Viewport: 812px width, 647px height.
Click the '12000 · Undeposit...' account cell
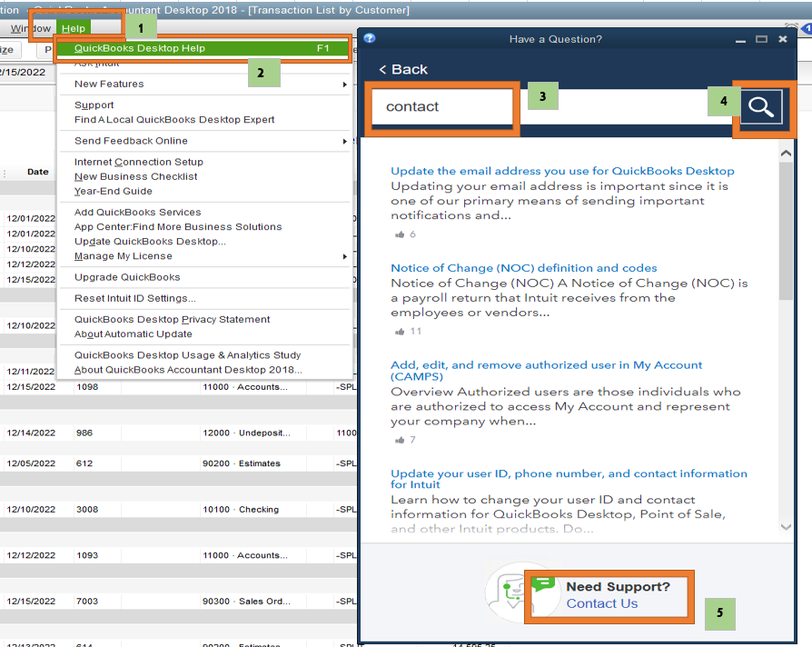click(x=246, y=433)
